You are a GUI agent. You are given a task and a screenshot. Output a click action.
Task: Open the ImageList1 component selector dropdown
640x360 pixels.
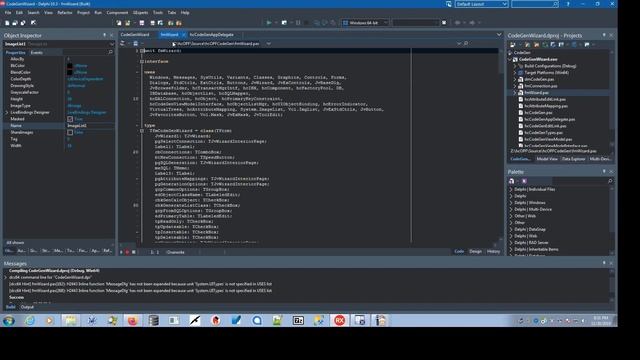111,44
